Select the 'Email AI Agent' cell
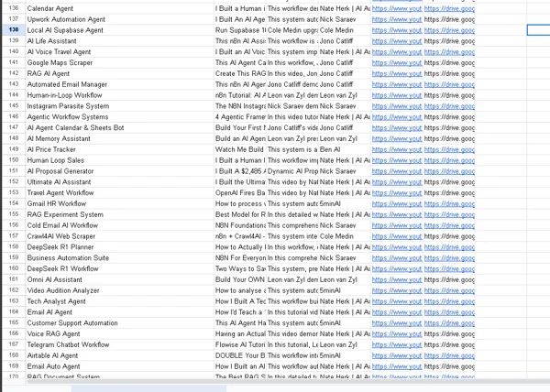The width and height of the screenshot is (550, 392). click(120, 312)
